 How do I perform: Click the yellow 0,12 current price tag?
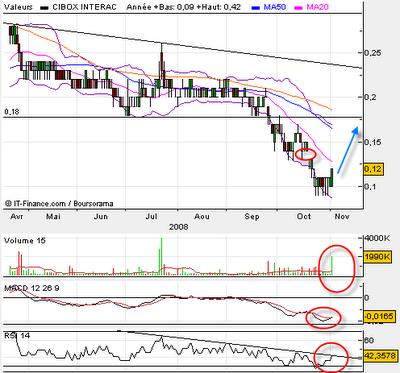pyautogui.click(x=373, y=169)
